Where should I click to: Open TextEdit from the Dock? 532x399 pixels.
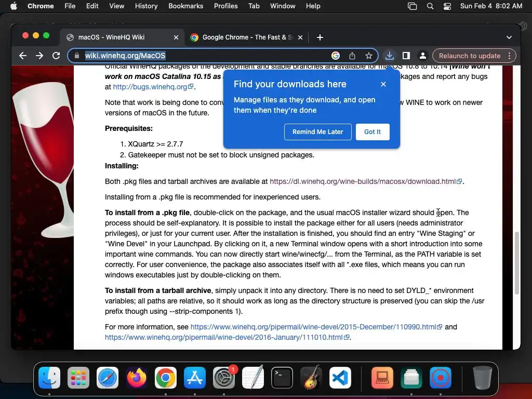click(x=253, y=377)
